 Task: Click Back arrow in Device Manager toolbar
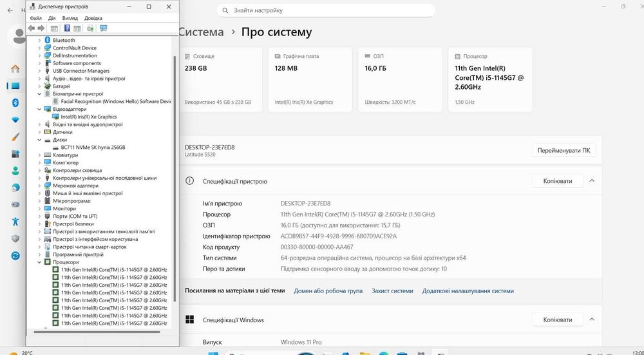pyautogui.click(x=31, y=28)
